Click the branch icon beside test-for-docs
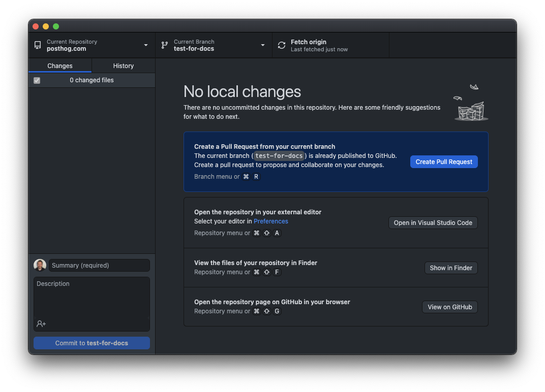 pos(164,45)
